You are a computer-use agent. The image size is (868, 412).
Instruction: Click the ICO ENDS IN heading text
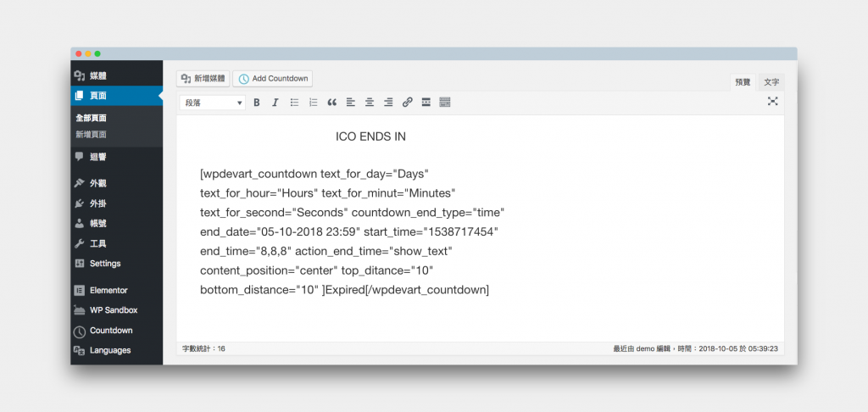point(370,136)
